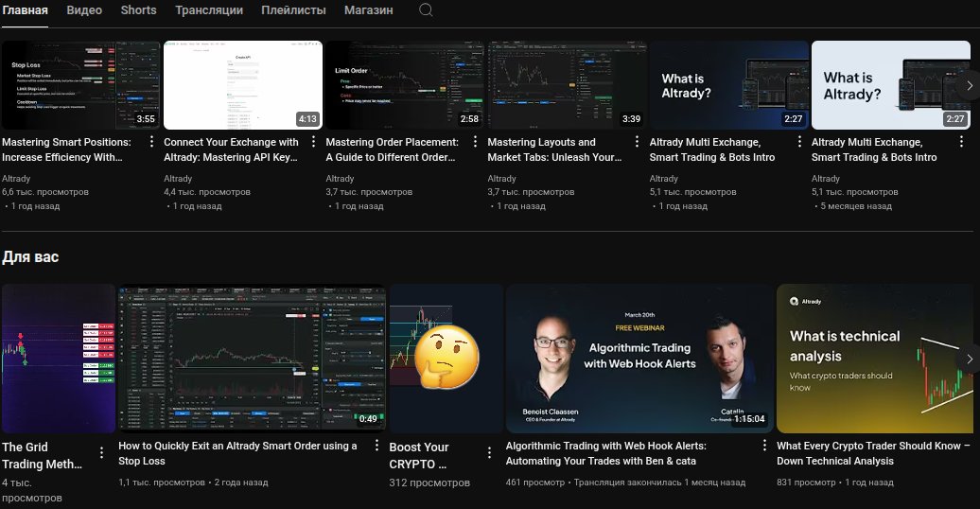
Task: Click 6,6 тыс. просмотров view count
Action: click(45, 192)
